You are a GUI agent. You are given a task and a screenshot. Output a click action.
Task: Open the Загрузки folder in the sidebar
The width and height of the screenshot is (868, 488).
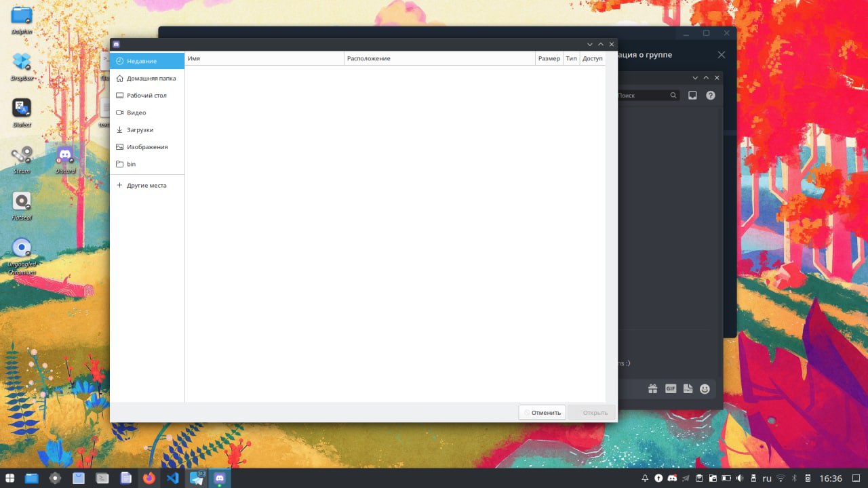147,129
